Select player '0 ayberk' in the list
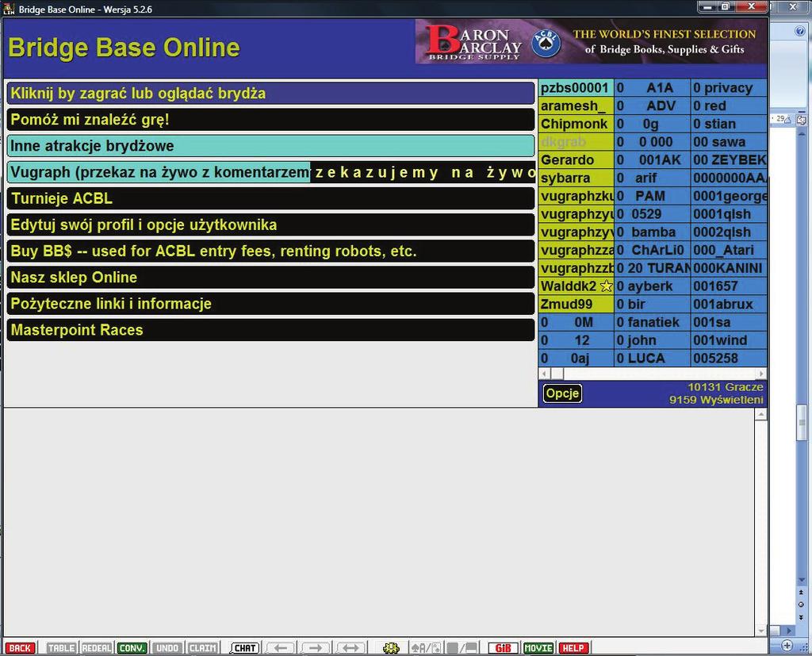The image size is (812, 656). (x=653, y=286)
